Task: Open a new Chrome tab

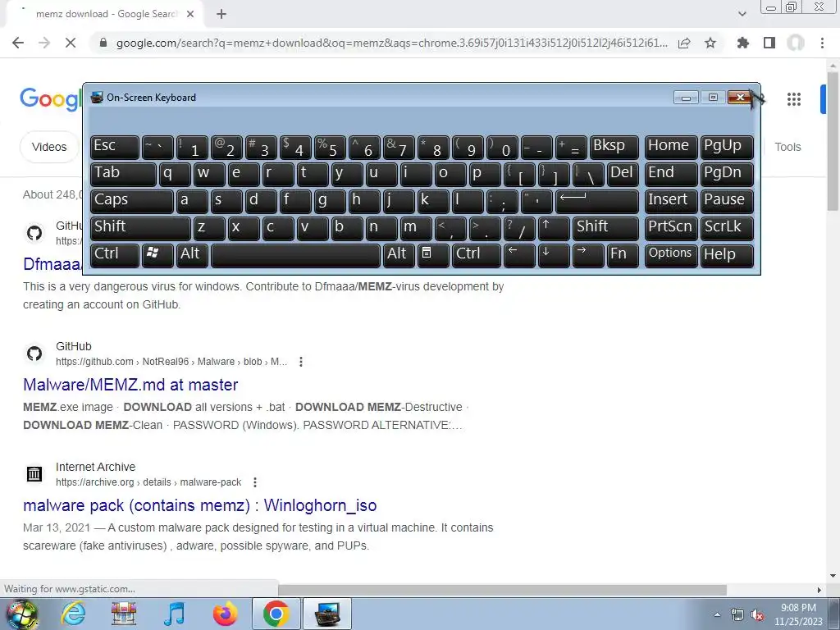Action: [x=221, y=14]
